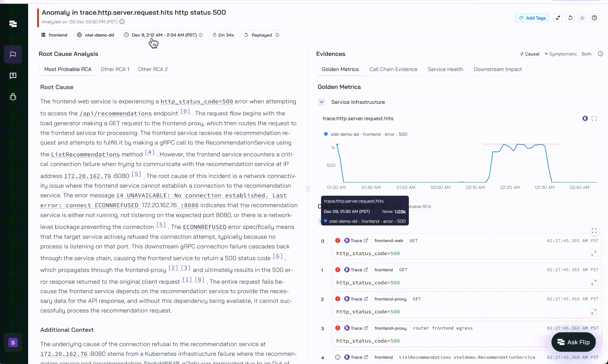Select the flag icon in the sidebar

pyautogui.click(x=13, y=54)
